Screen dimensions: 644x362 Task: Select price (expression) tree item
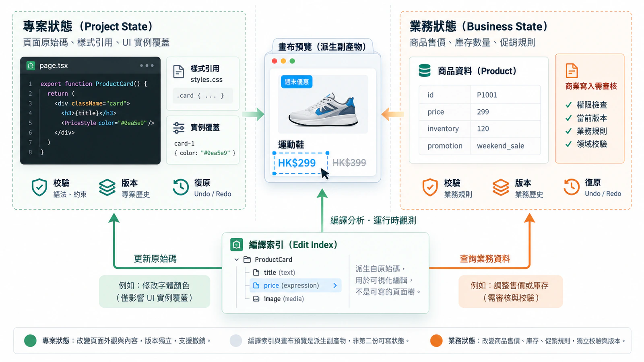[295, 286]
